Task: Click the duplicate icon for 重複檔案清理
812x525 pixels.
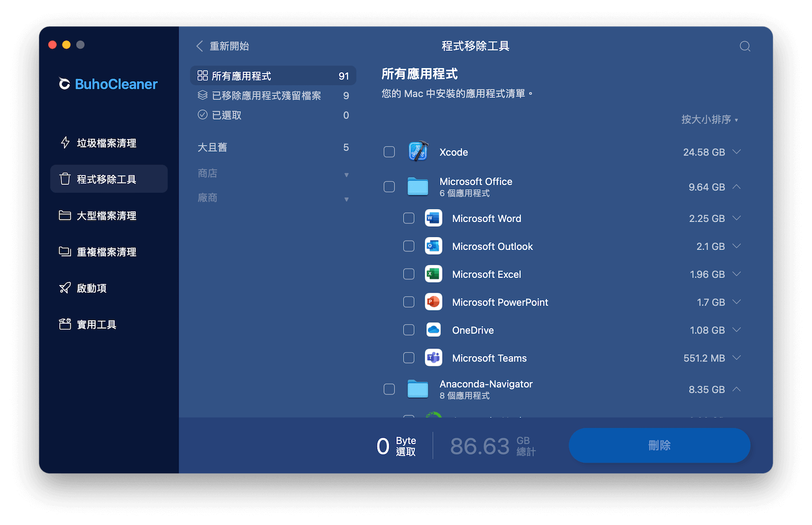Action: click(x=65, y=252)
